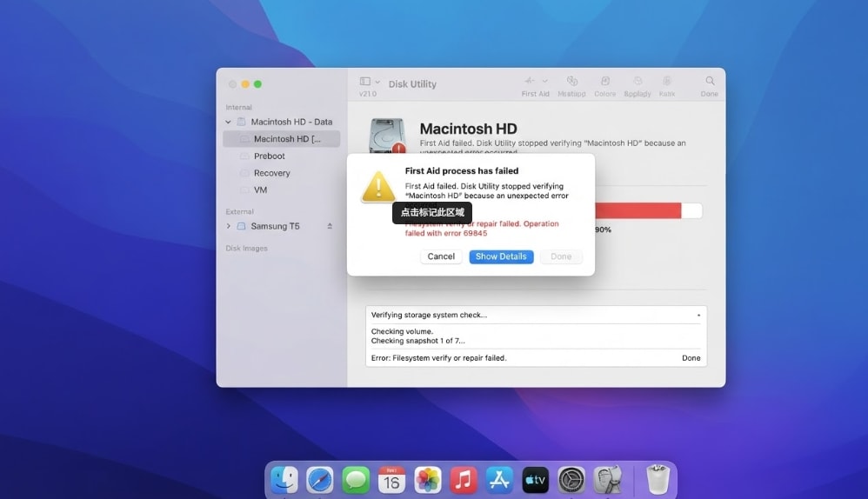The height and width of the screenshot is (499, 868).
Task: Click the Colore toolbar icon
Action: 605,81
